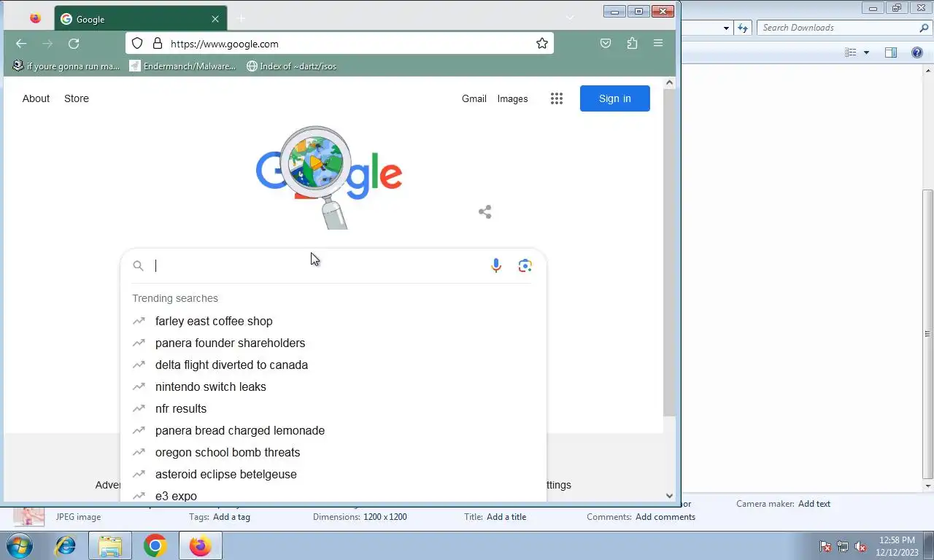Click the Firefox vertical scrollbar thumb

[x=669, y=254]
